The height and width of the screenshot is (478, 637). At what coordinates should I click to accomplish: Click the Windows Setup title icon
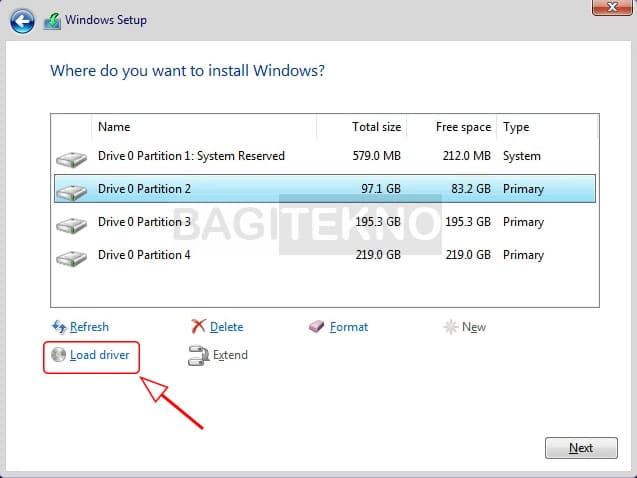(52, 21)
